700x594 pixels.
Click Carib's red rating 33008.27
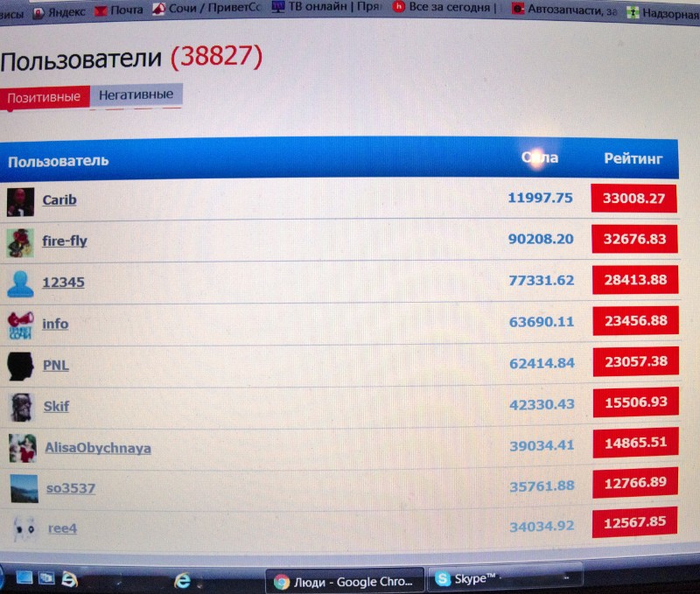(x=633, y=199)
